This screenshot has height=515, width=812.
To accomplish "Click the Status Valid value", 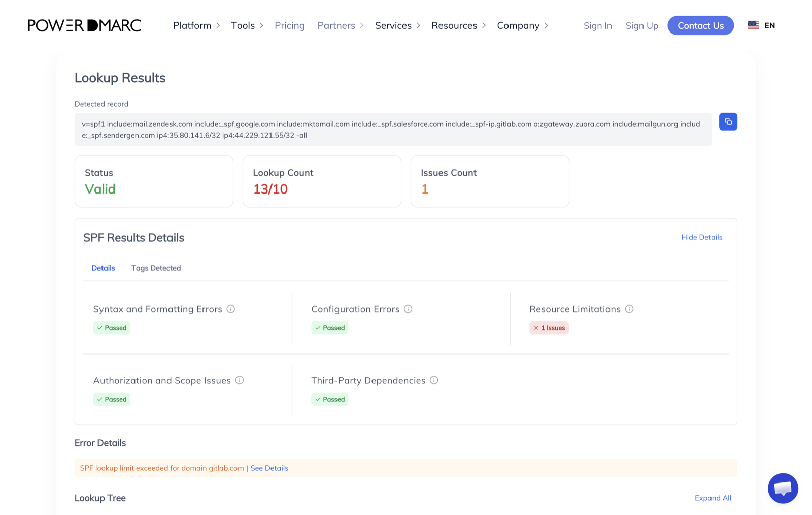I will pos(100,189).
